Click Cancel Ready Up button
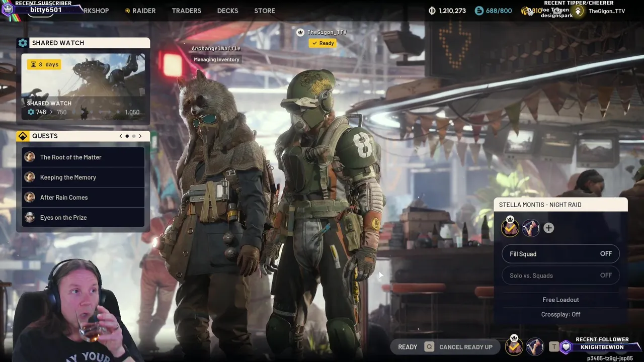Screen dimensions: 644x362 (466, 347)
